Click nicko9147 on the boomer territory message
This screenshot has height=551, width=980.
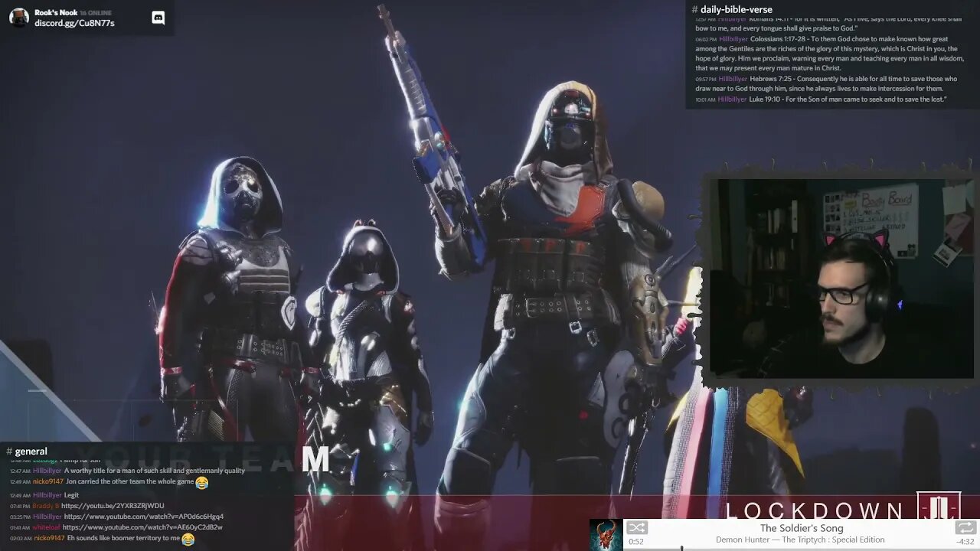(48, 538)
